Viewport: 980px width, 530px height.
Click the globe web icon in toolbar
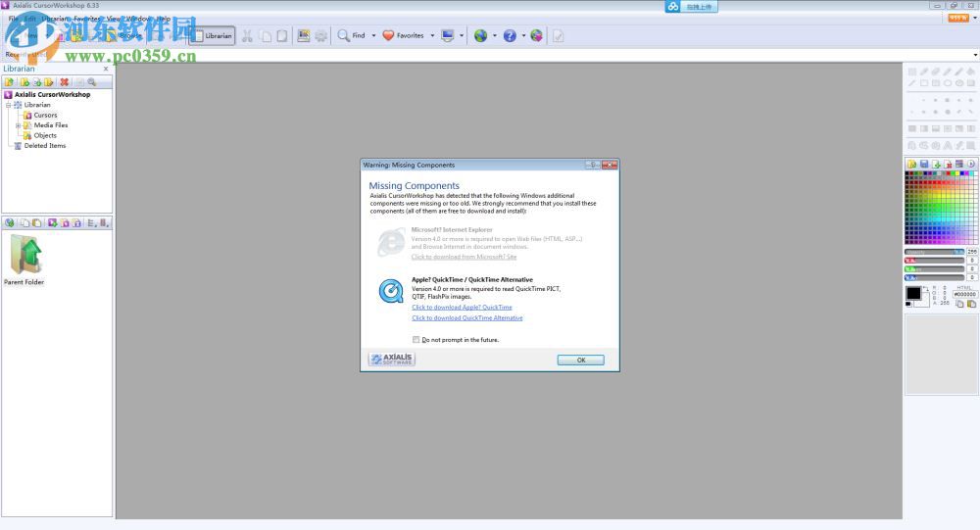[480, 35]
